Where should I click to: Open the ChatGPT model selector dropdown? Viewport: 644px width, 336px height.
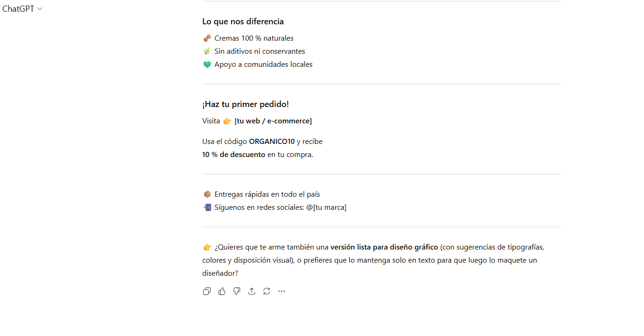(x=22, y=9)
